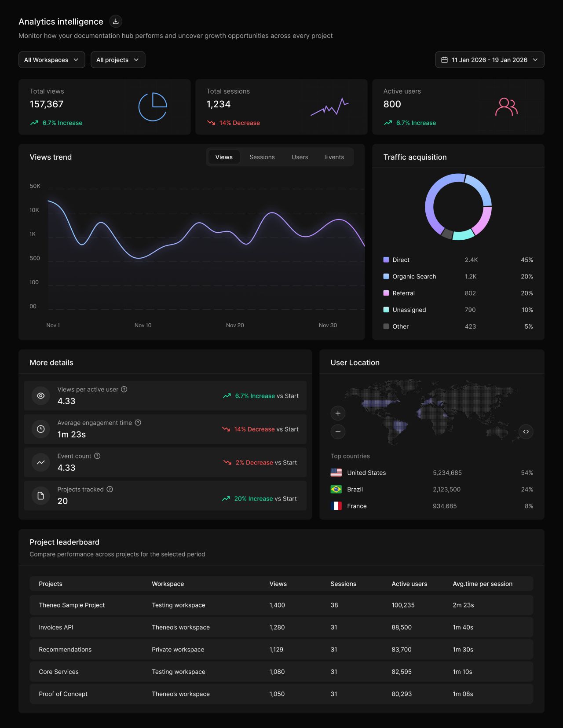
Task: Click the Direct legend color swatch
Action: [x=386, y=260]
